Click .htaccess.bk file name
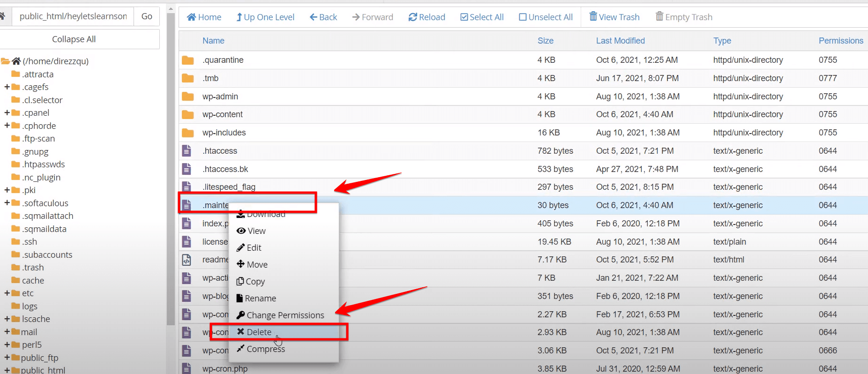This screenshot has width=868, height=374. coord(225,169)
